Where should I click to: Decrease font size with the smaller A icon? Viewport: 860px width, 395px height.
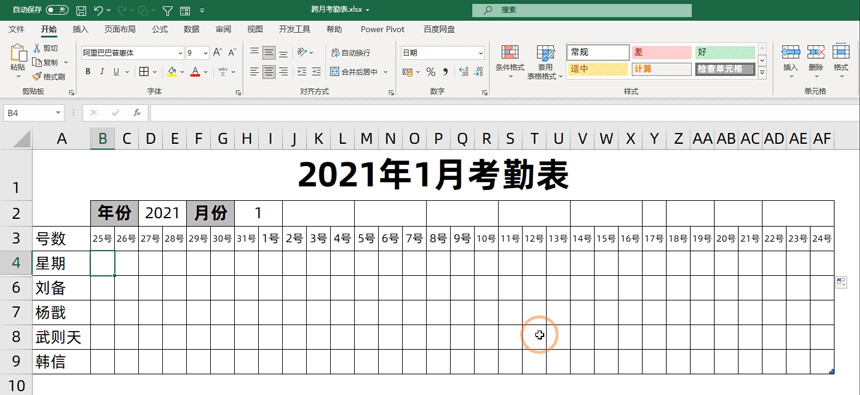(x=232, y=53)
